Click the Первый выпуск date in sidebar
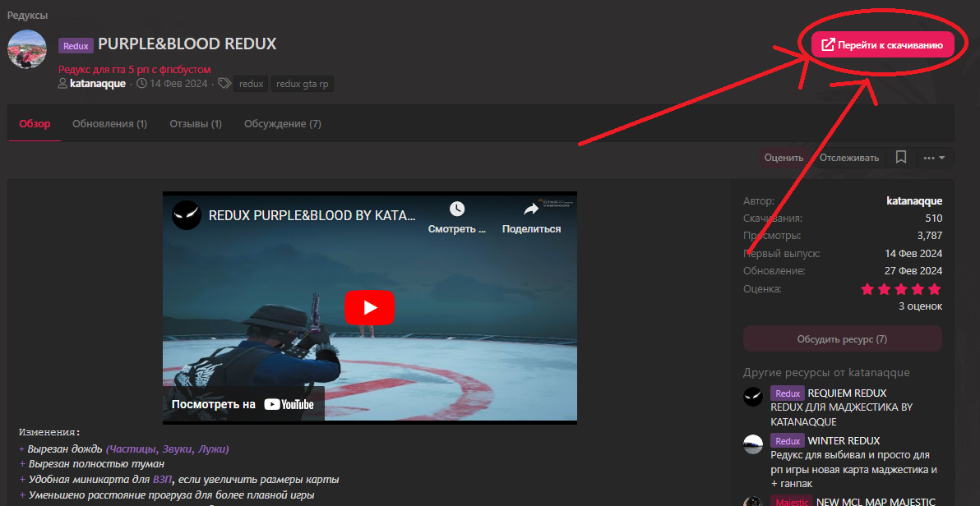Screen dimensions: 980x506 pyautogui.click(x=913, y=254)
